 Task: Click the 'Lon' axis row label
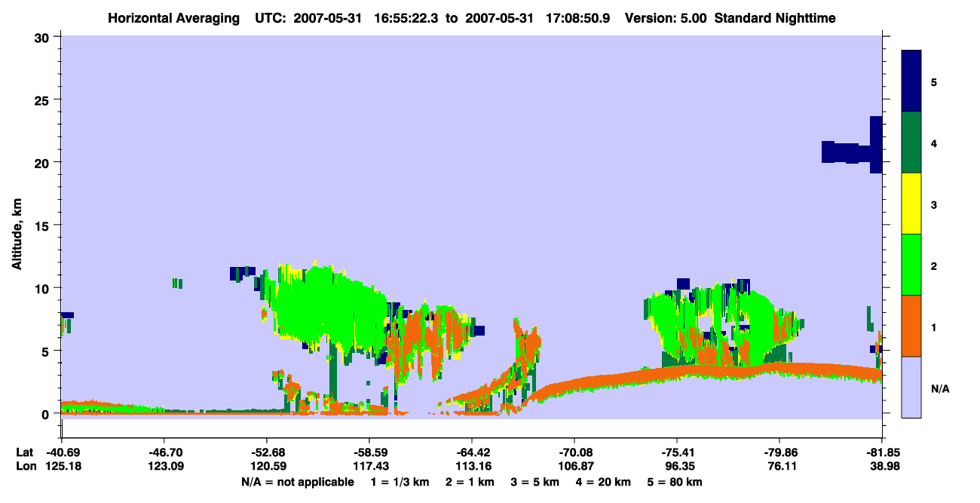(x=25, y=466)
